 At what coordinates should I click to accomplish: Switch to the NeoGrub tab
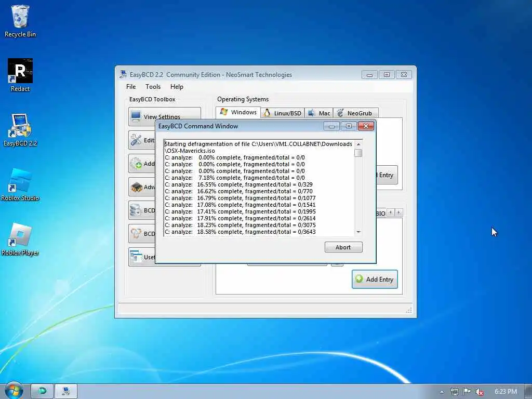click(x=356, y=113)
